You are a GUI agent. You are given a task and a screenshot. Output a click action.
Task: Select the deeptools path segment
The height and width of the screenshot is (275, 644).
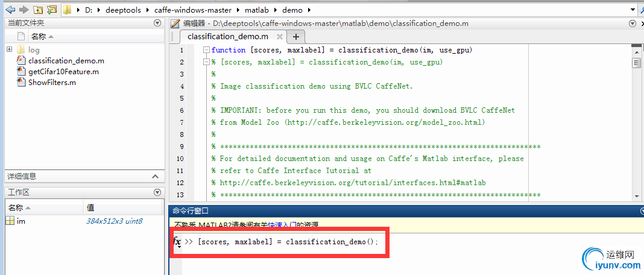pyautogui.click(x=123, y=10)
